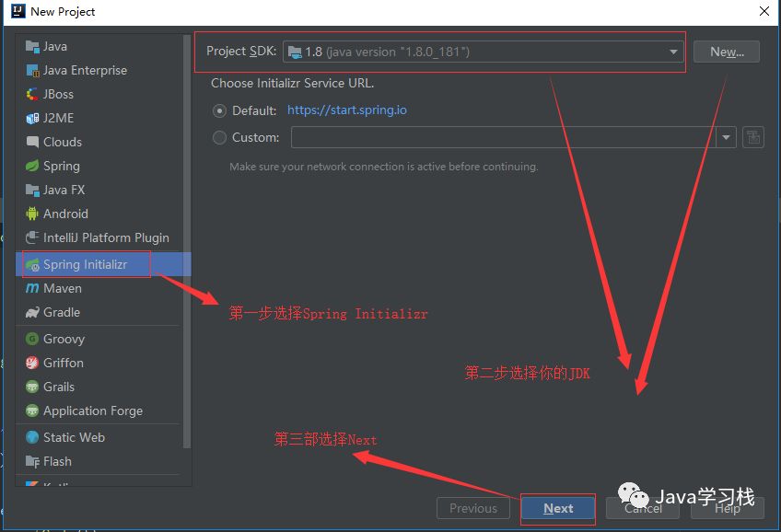Click the Java project type icon
This screenshot has width=781, height=532.
(x=32, y=47)
